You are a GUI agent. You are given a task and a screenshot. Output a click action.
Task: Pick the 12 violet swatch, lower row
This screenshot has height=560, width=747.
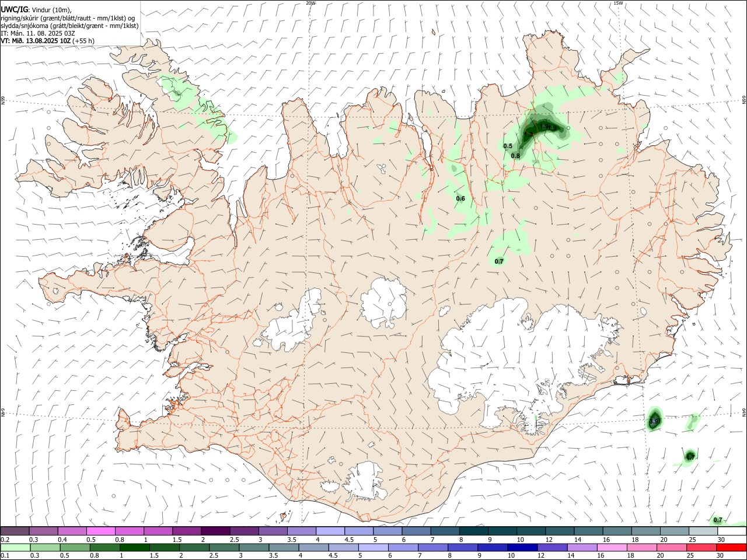(552, 547)
